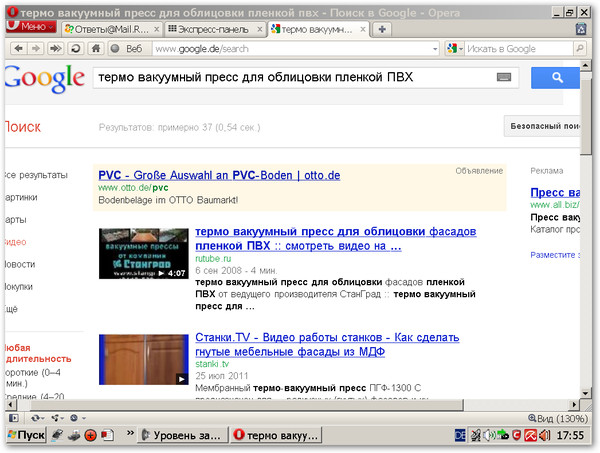
Task: Click the vertical scrollbar up arrow
Action: point(585,66)
